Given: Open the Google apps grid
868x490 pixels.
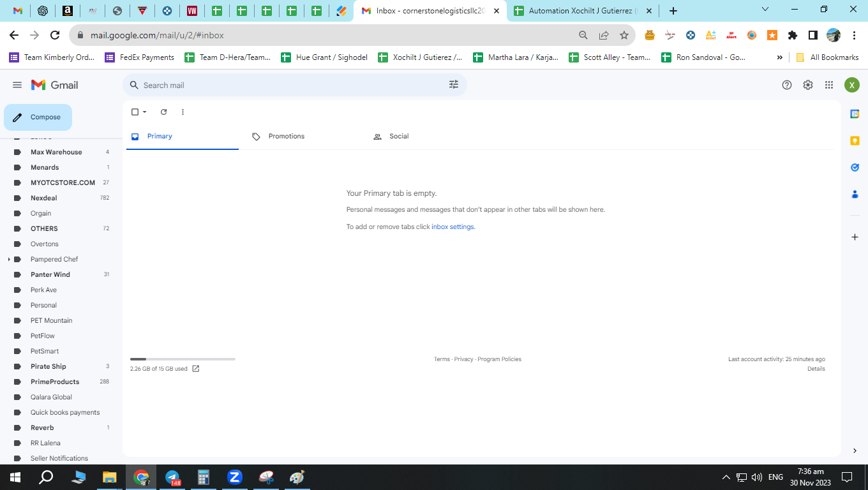Looking at the screenshot, I should [829, 85].
